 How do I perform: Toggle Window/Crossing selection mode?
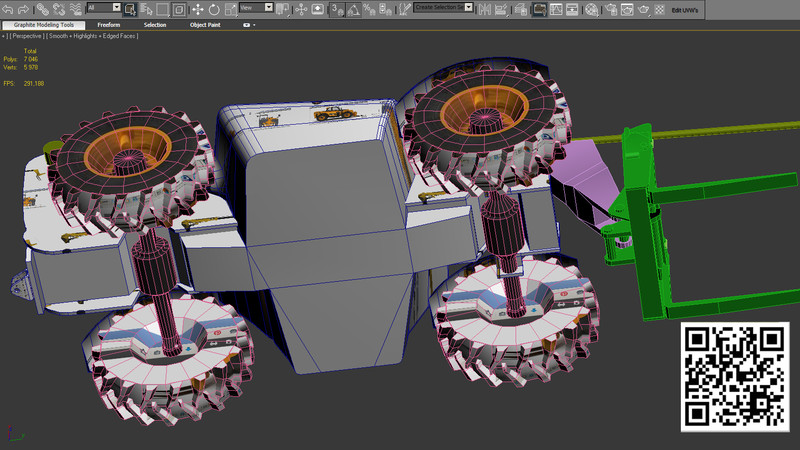[179, 9]
